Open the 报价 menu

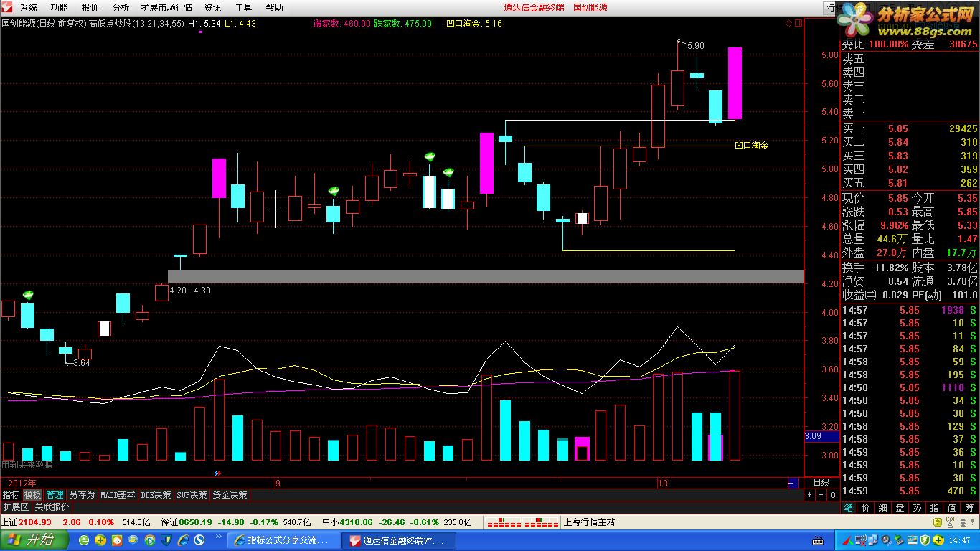coord(90,7)
